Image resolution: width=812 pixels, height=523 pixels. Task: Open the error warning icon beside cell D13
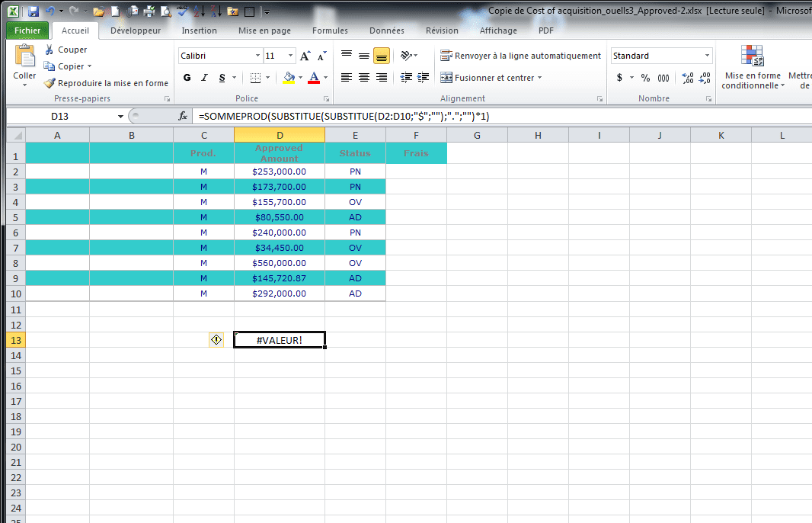point(216,340)
